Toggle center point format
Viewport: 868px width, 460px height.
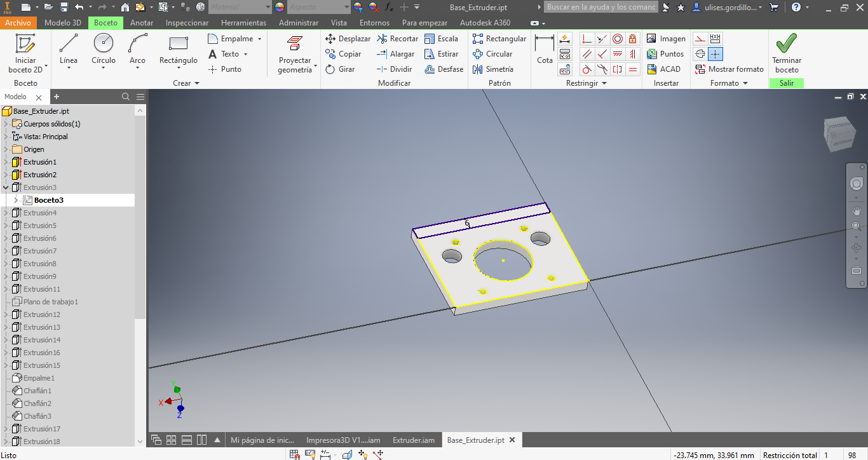tap(715, 54)
